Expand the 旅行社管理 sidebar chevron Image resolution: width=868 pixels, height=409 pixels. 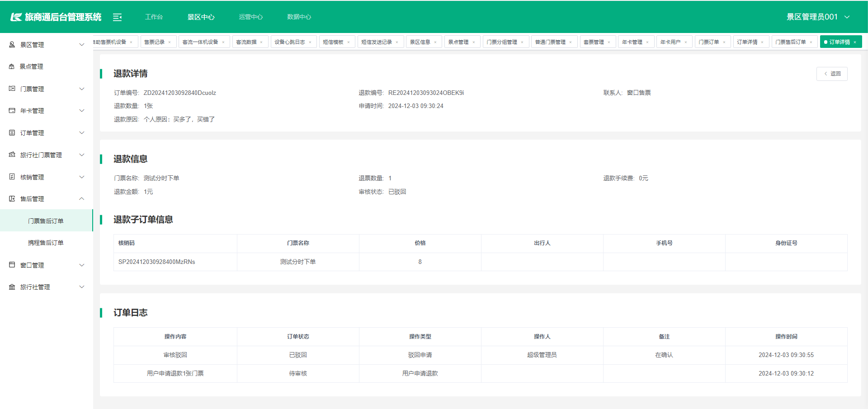82,287
